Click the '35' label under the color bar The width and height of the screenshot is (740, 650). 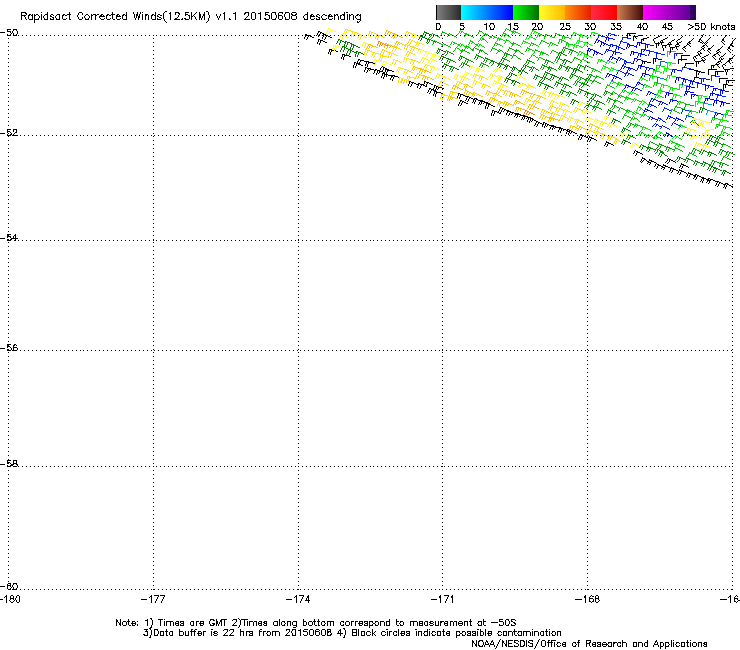click(x=616, y=27)
